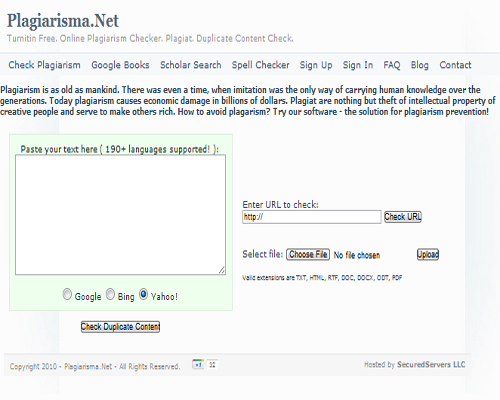
Task: Go to Google Books page
Action: [120, 65]
